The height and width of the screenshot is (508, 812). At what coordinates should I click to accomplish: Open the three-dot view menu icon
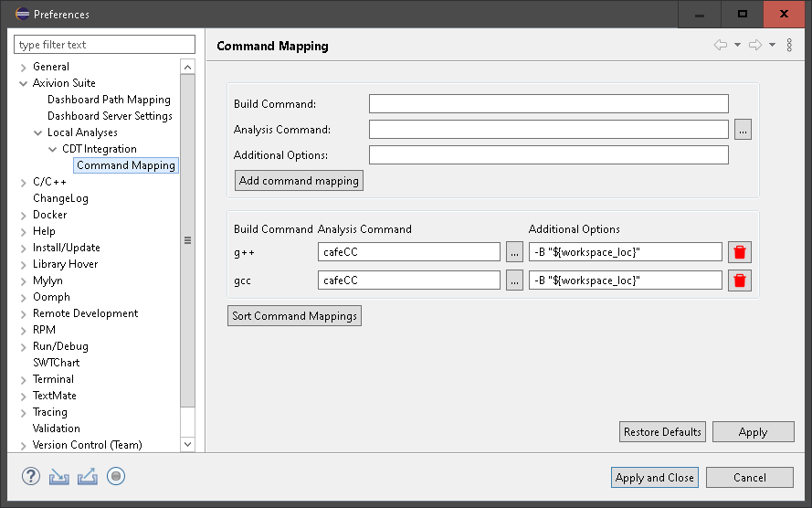[789, 45]
